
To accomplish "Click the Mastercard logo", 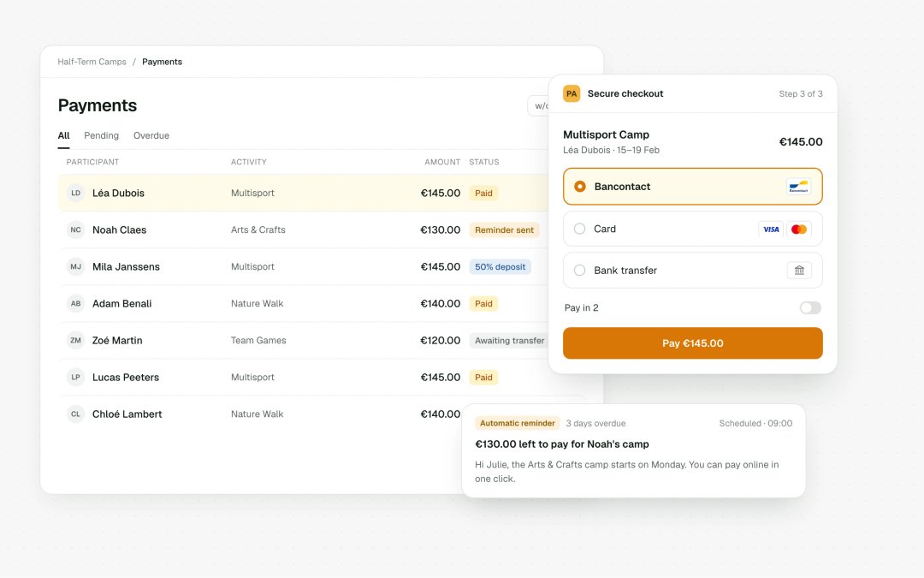I will pos(799,229).
